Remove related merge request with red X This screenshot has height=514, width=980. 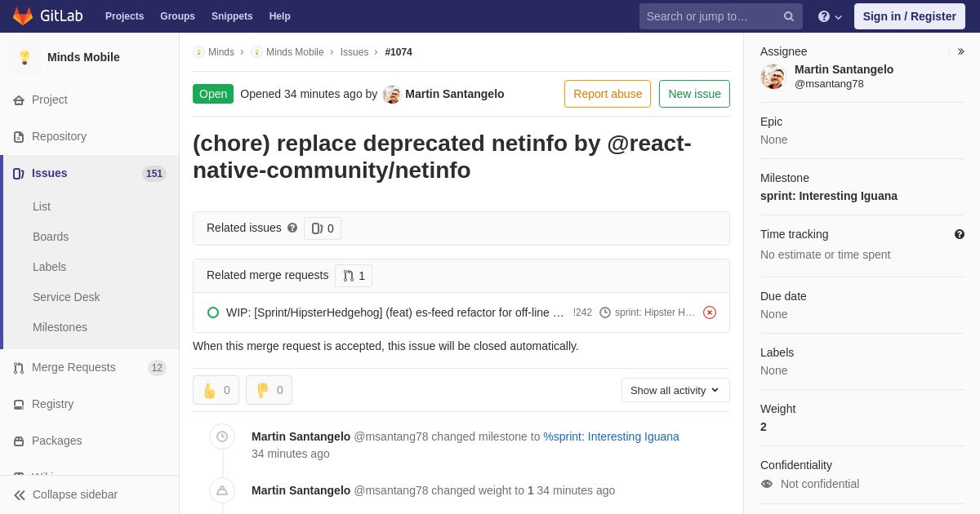click(x=710, y=312)
